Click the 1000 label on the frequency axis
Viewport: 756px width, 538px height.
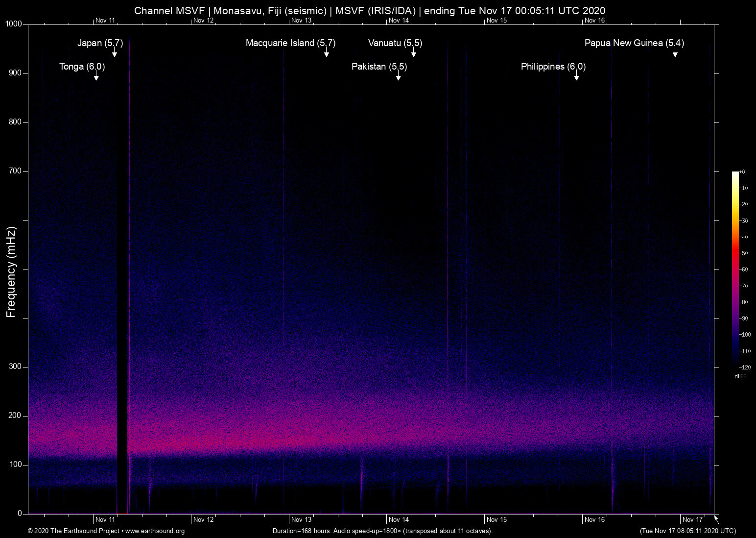coord(14,24)
